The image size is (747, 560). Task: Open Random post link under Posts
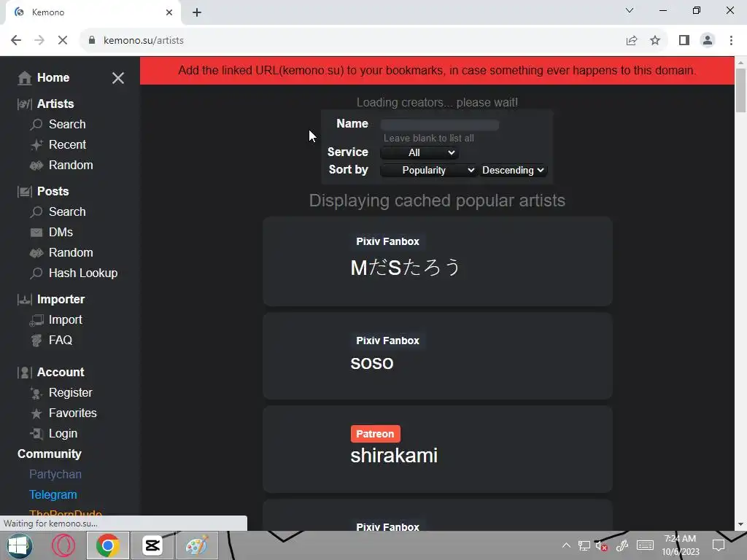point(71,253)
